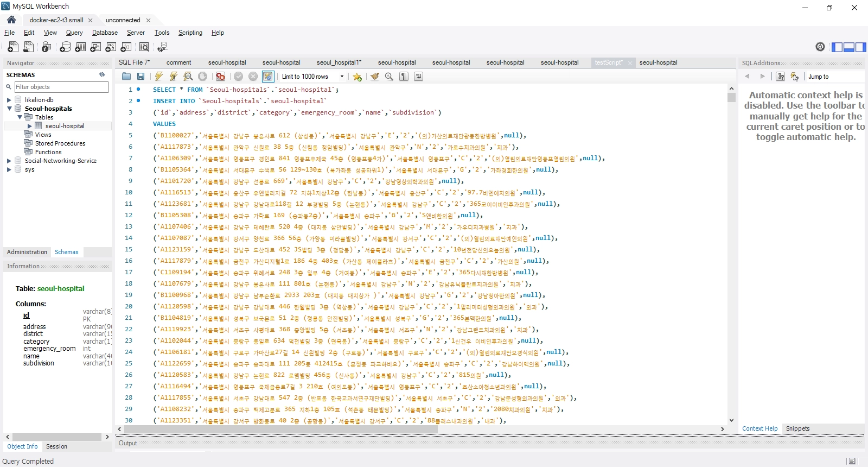The image size is (868, 467).
Task: Click the save script to file icon
Action: click(141, 77)
